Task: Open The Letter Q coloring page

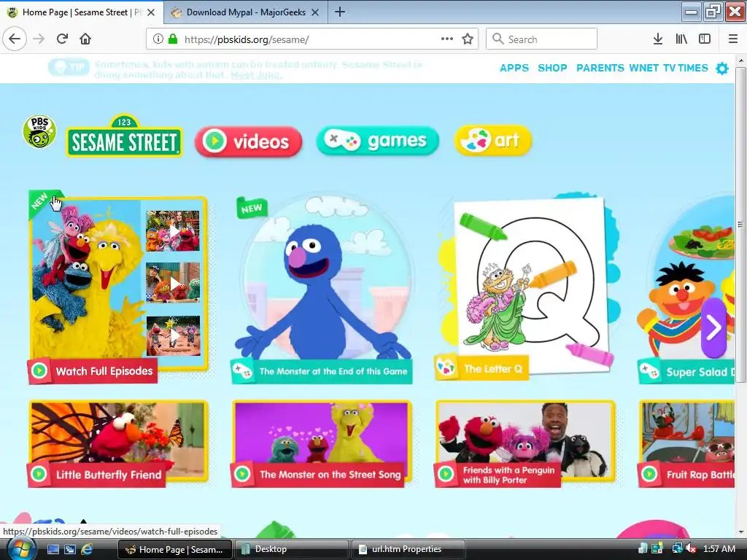Action: pos(525,286)
